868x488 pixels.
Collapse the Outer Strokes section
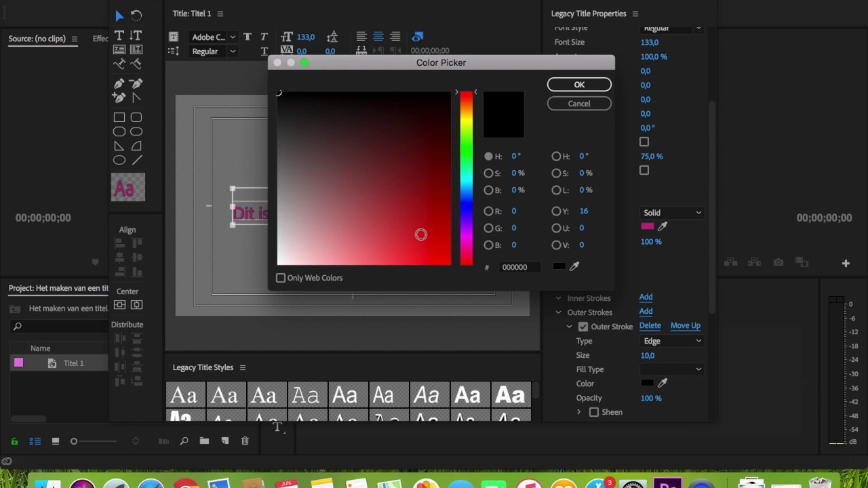559,312
